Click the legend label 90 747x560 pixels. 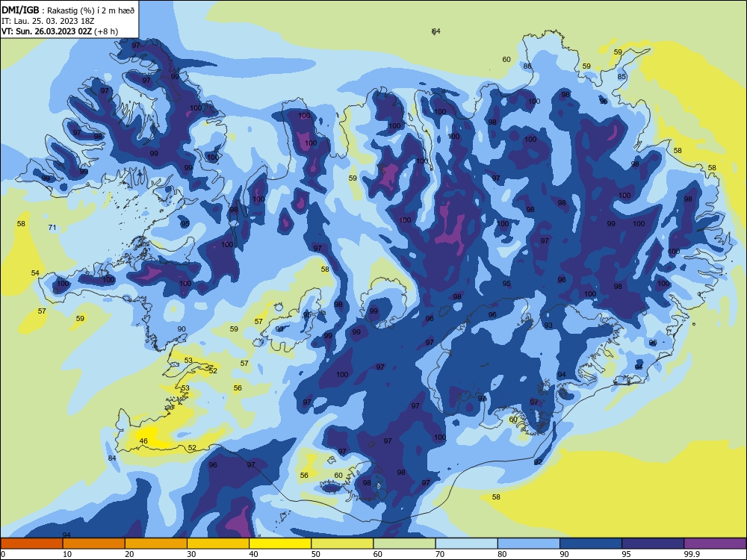pyautogui.click(x=564, y=554)
